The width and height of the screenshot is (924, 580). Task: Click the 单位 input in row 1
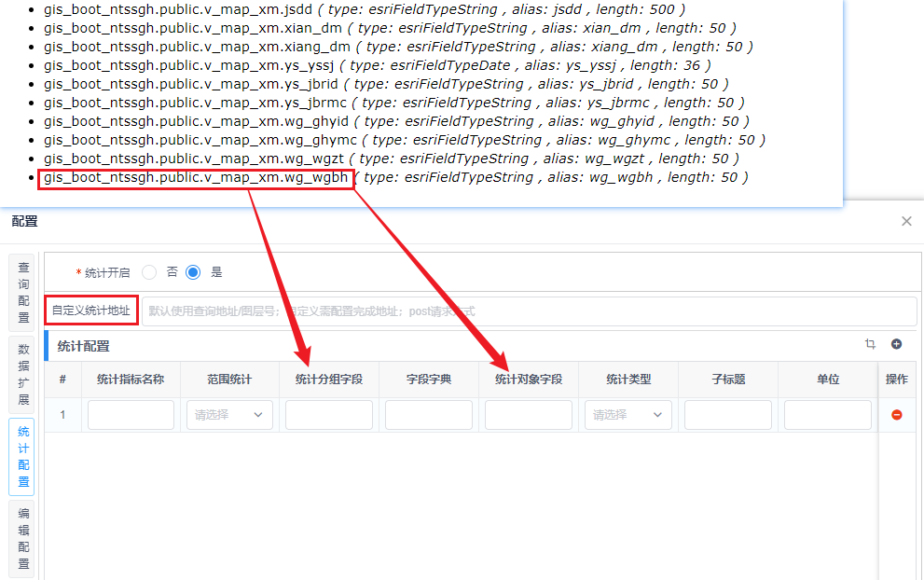827,415
